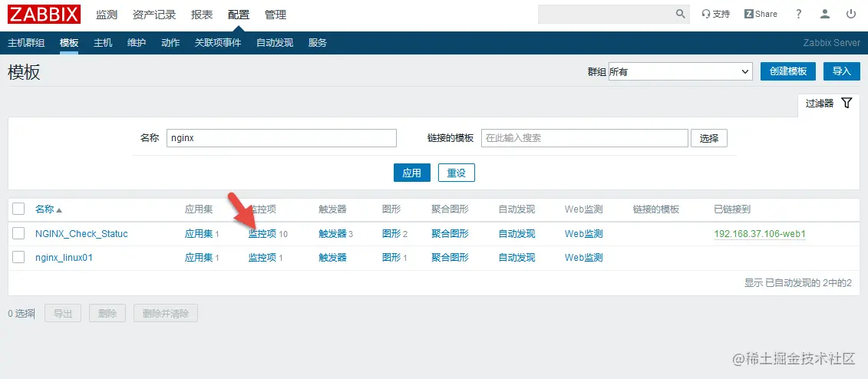The width and height of the screenshot is (868, 379).
Task: Open Web监测 for NGINX_Check_Statuc
Action: coord(583,234)
